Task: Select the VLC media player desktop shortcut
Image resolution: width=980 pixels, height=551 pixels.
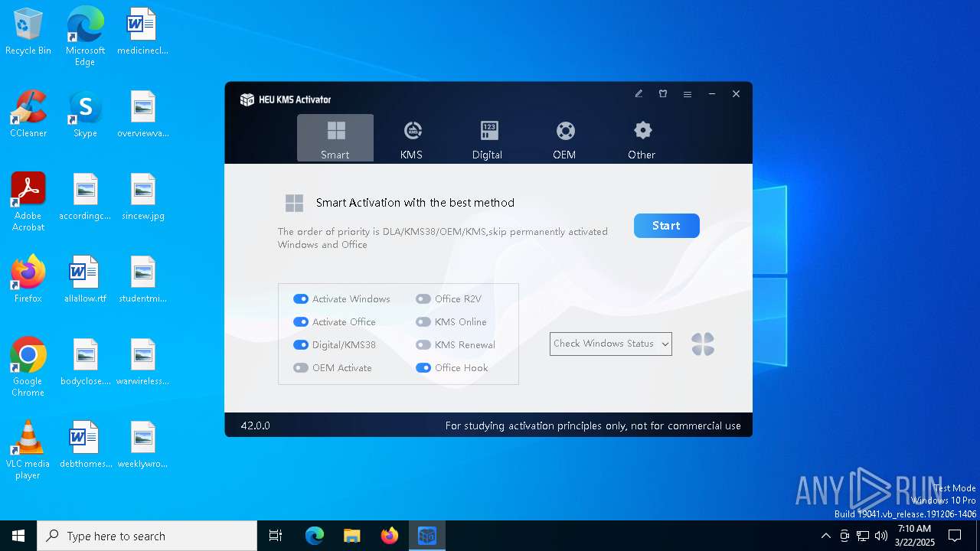Action: click(28, 450)
